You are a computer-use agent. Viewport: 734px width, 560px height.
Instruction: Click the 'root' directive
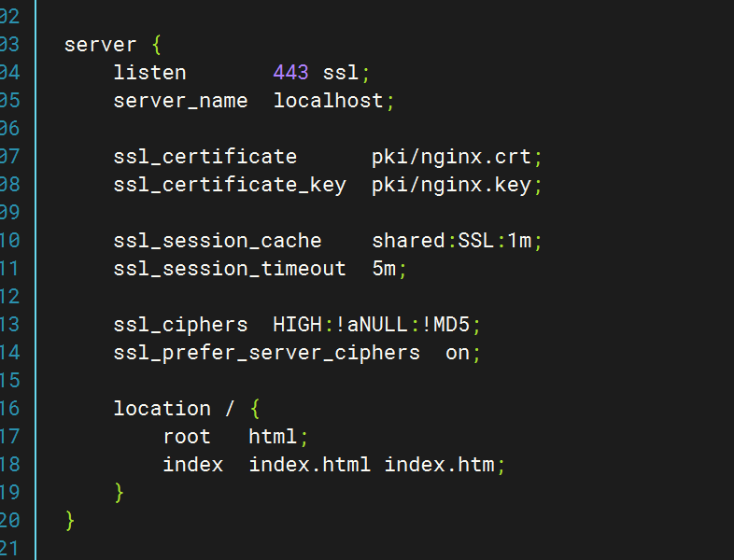pos(187,437)
